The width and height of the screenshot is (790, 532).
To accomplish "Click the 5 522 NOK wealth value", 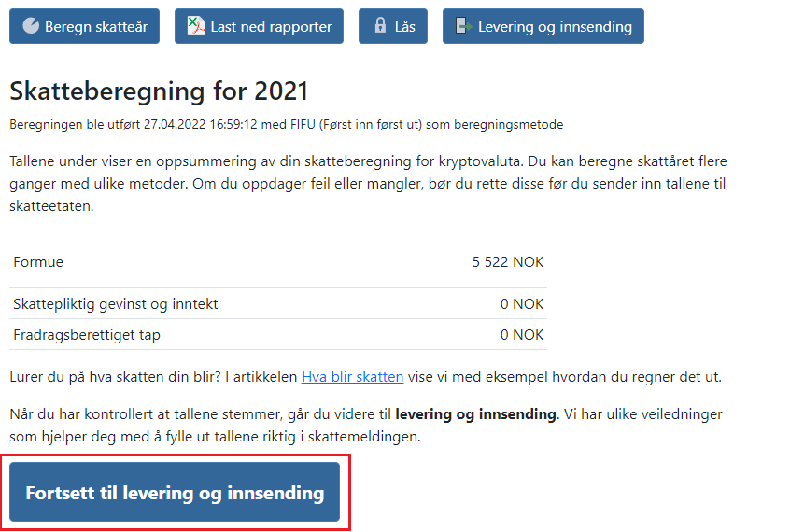I will [x=508, y=262].
